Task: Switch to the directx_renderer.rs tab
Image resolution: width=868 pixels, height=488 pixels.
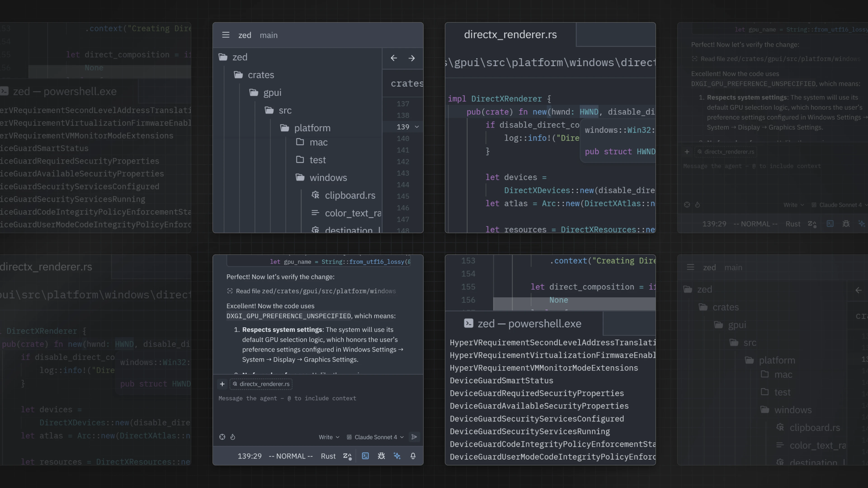Action: (510, 34)
